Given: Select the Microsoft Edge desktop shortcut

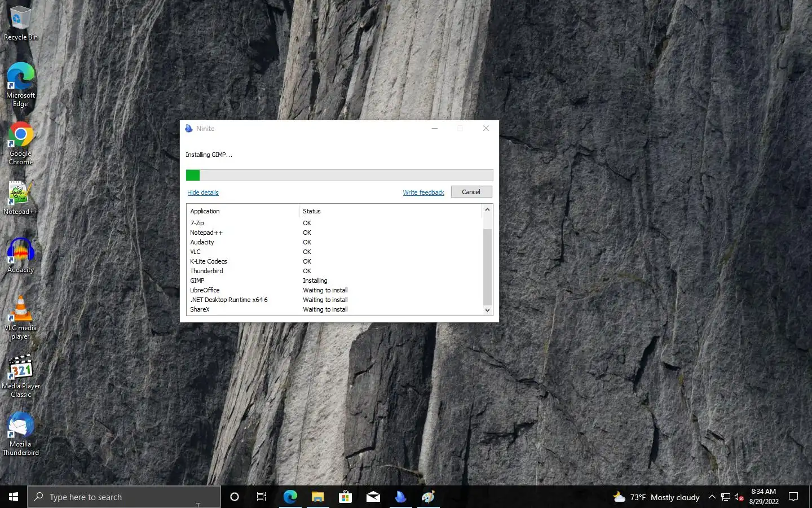Looking at the screenshot, I should click(x=21, y=85).
